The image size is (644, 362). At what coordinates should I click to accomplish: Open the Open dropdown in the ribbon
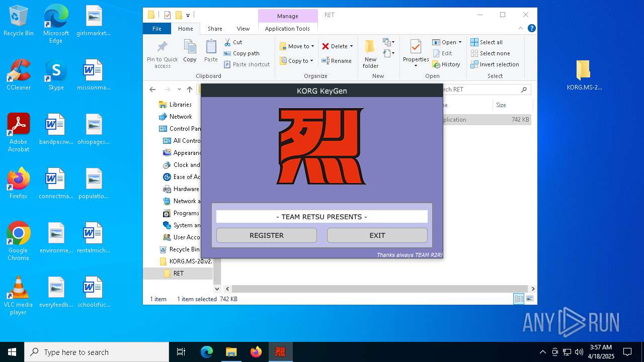(x=447, y=42)
